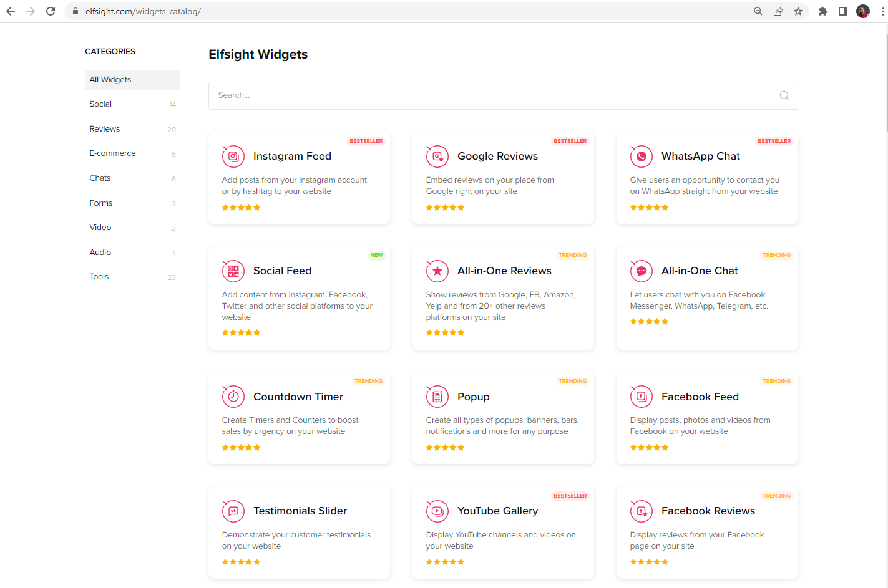Reload the page with the refresh icon
Image resolution: width=888 pixels, height=588 pixels.
click(51, 11)
